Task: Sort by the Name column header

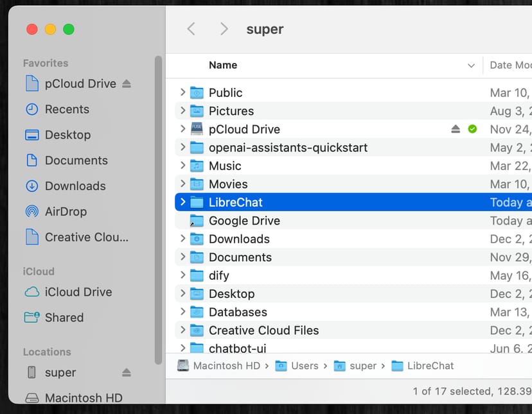Action: pos(223,65)
